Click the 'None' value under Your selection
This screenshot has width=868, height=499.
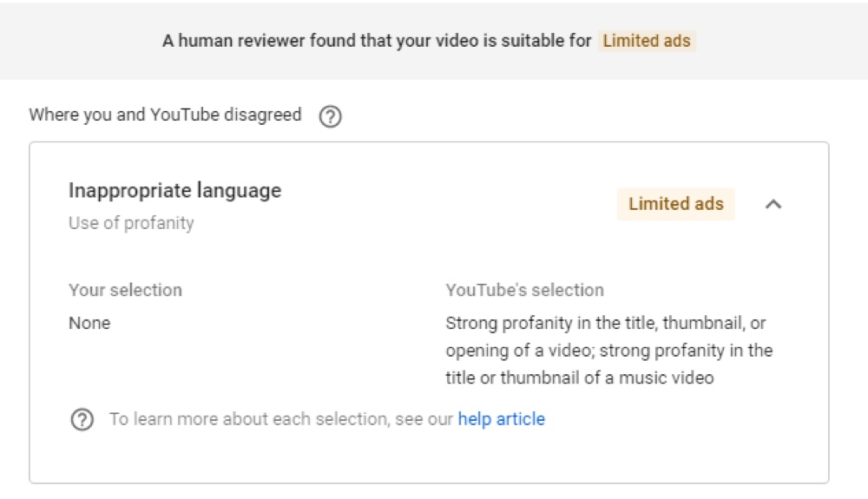(89, 323)
